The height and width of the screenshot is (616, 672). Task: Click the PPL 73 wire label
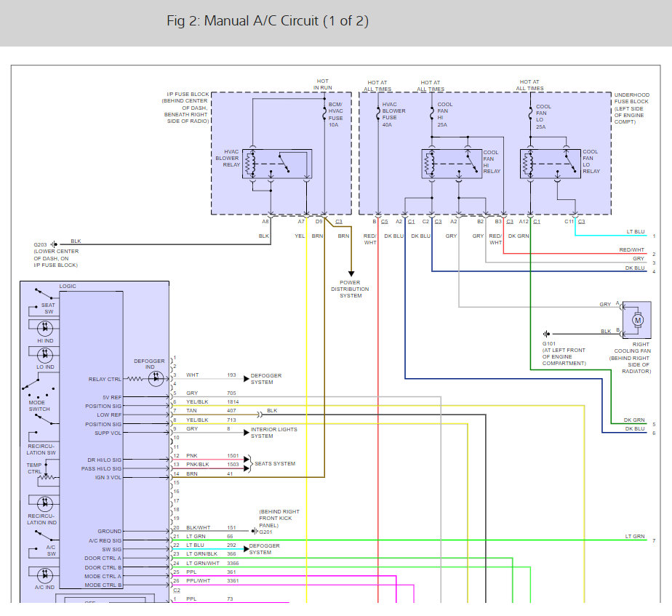click(x=209, y=599)
